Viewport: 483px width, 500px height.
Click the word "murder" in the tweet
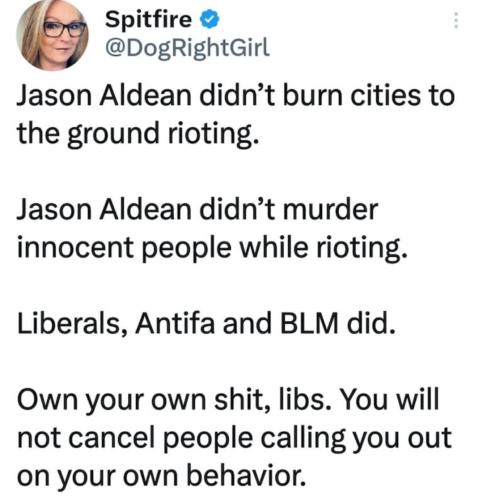click(330, 210)
